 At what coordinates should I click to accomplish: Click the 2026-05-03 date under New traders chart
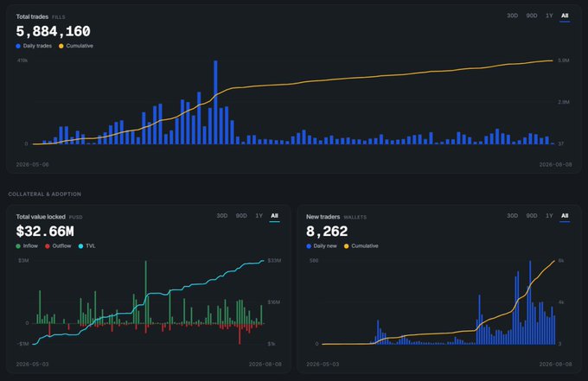(323, 364)
